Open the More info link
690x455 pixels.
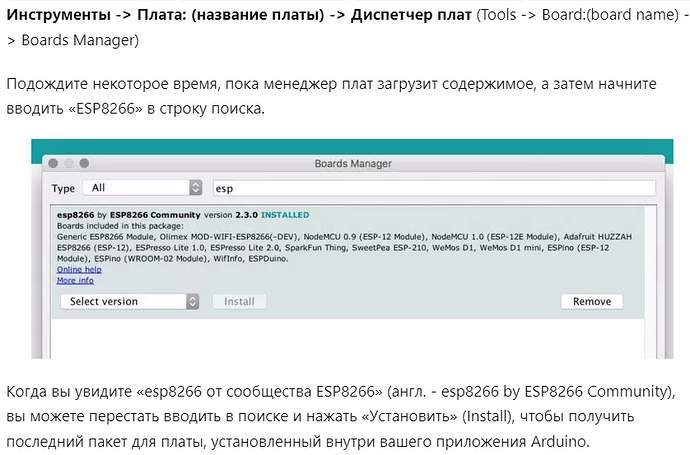coord(75,280)
